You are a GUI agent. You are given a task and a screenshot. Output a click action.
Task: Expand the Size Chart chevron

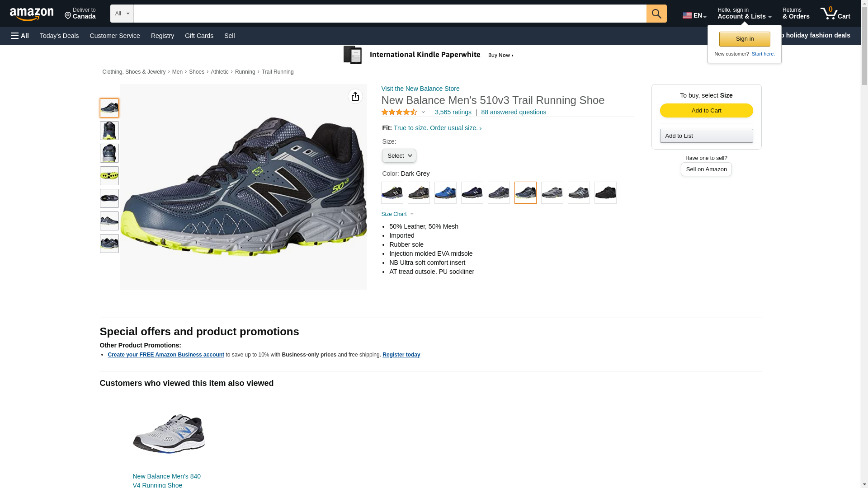[x=412, y=214]
